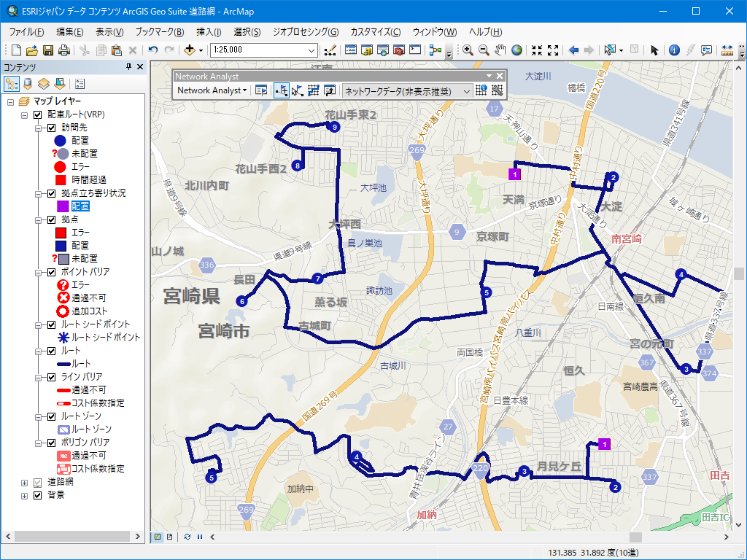This screenshot has width=747, height=560.
Task: Open the ブックマーク(B) menu
Action: click(160, 32)
